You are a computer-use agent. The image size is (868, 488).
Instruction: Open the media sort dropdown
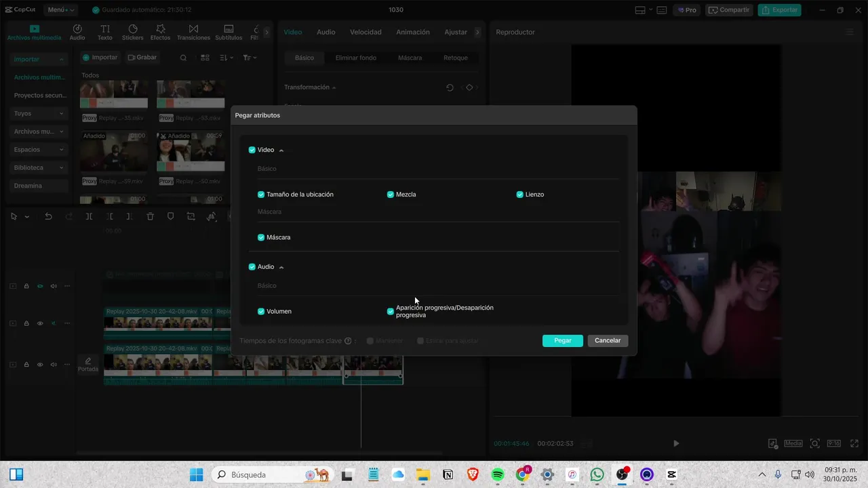227,58
